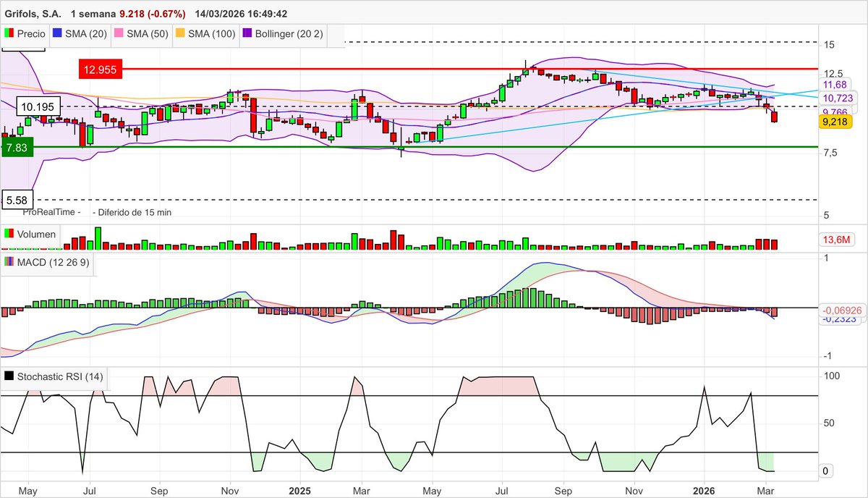Open the Stochastic RSI (14) label

tap(60, 376)
